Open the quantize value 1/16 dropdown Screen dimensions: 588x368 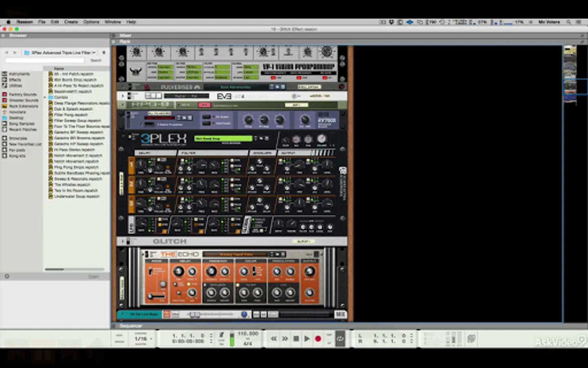143,339
